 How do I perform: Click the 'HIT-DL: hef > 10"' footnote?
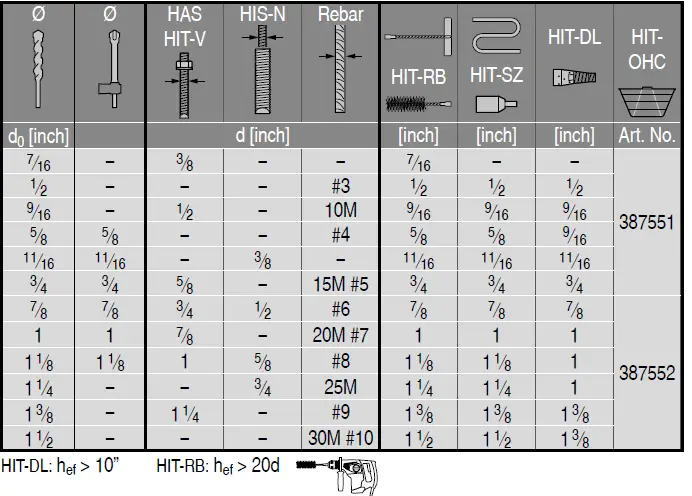[x=60, y=466]
